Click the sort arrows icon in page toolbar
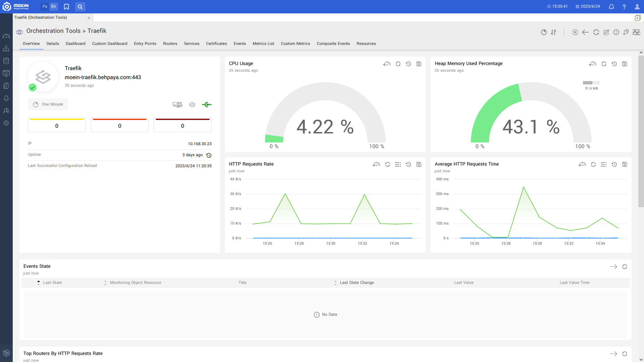The image size is (644, 362). [x=553, y=32]
